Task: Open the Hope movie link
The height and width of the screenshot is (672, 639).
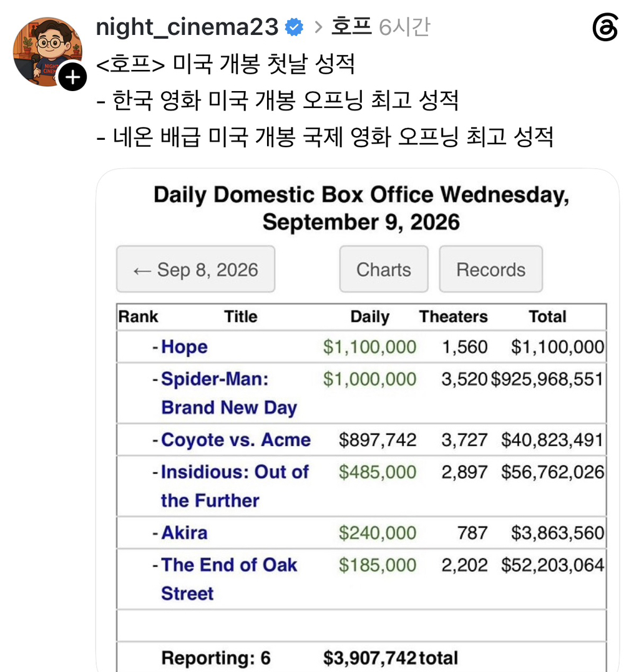Action: [x=184, y=347]
